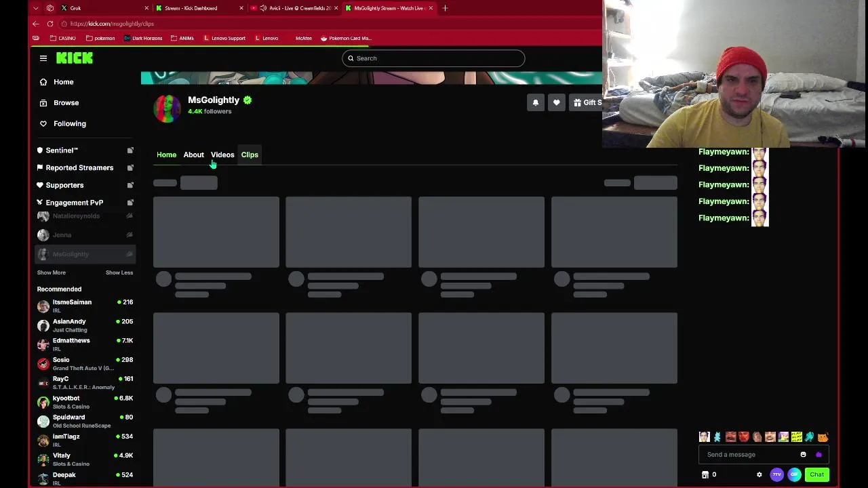Click the verified badge beside MsGolightly
Viewport: 868px width, 488px height.
248,100
